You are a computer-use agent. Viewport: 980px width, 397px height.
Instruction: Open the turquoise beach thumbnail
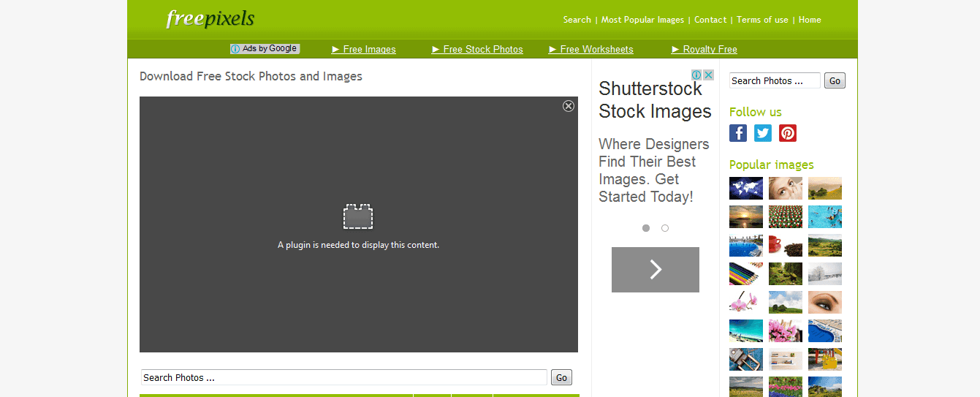[746, 330]
